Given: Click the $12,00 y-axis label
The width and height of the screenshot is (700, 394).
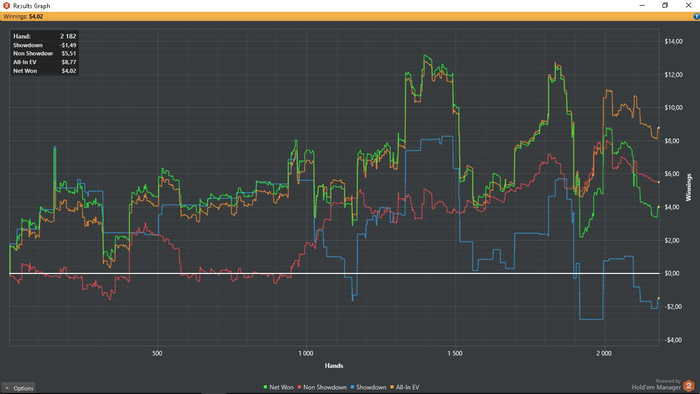Looking at the screenshot, I should (674, 75).
